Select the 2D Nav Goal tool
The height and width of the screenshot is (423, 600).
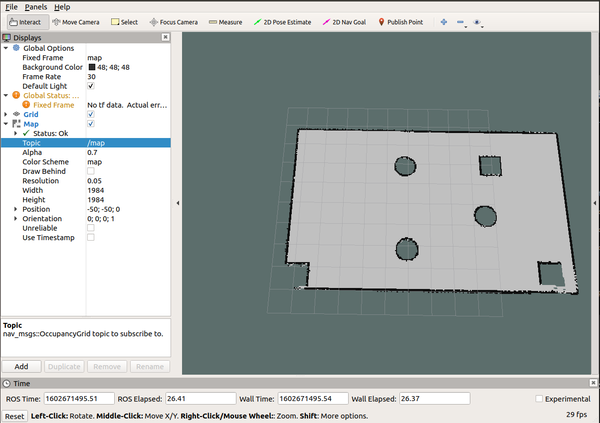pyautogui.click(x=345, y=21)
